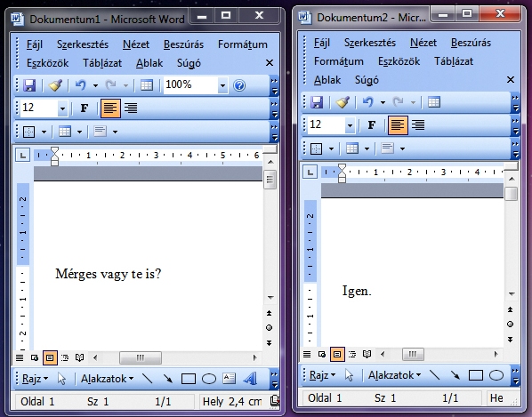Select Text Box tool in Dokumentum1 drawing toolbar
The width and height of the screenshot is (532, 417).
[229, 379]
